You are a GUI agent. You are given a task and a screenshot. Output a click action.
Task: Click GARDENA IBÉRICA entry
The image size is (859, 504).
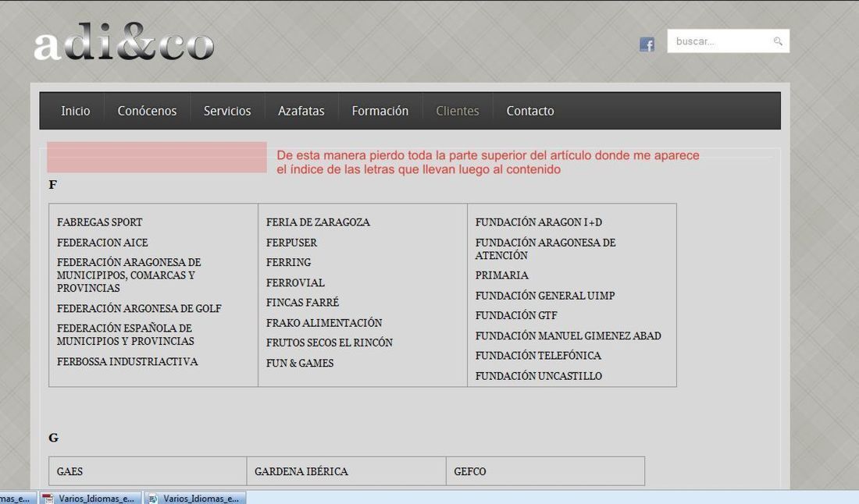click(x=301, y=471)
